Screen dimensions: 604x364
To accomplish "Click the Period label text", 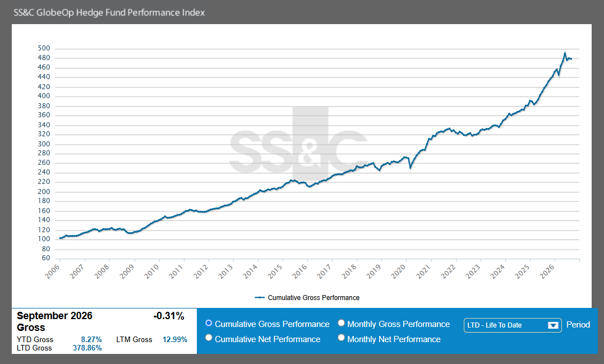I will pyautogui.click(x=578, y=325).
